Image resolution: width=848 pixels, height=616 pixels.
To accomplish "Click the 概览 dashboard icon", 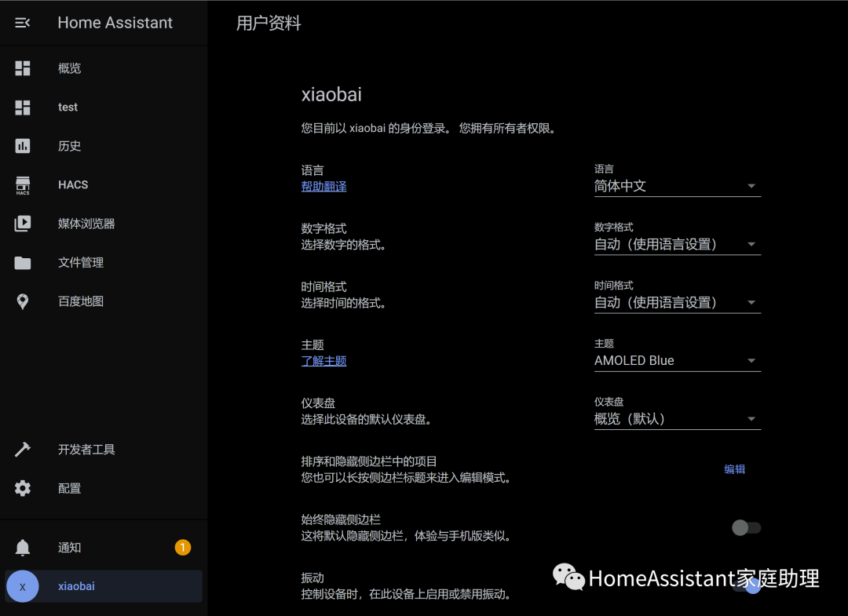I will click(x=23, y=68).
